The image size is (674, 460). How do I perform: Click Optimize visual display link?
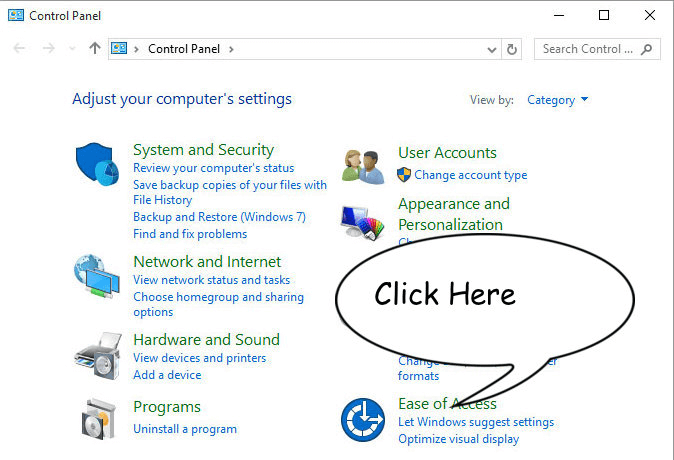click(458, 439)
